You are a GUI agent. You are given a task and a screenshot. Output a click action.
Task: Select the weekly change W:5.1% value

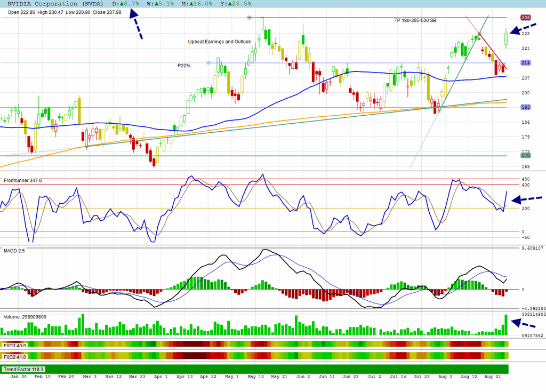160,4
